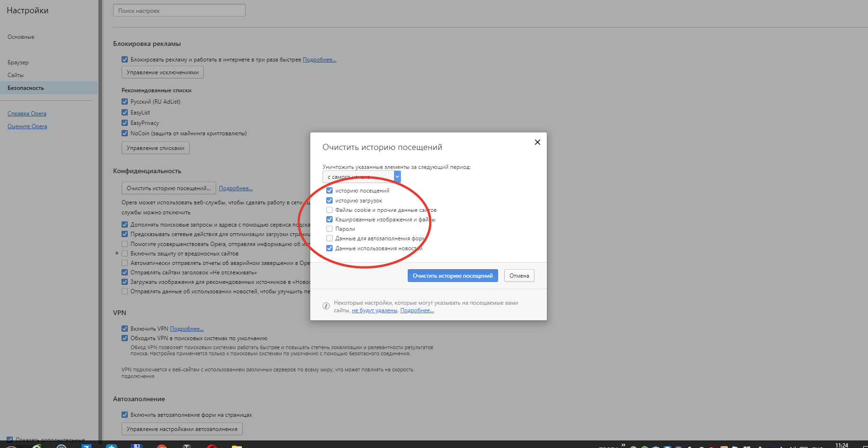Toggle 'Обходить VPN в поисковых системах'
This screenshot has width=868, height=448.
coord(125,338)
